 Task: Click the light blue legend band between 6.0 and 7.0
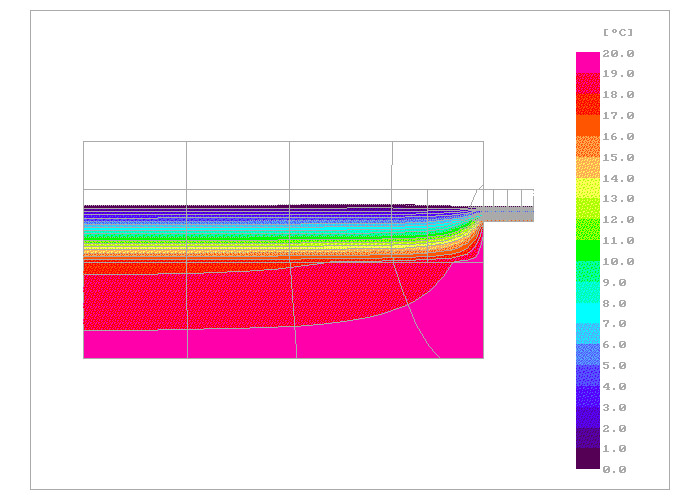click(x=588, y=334)
